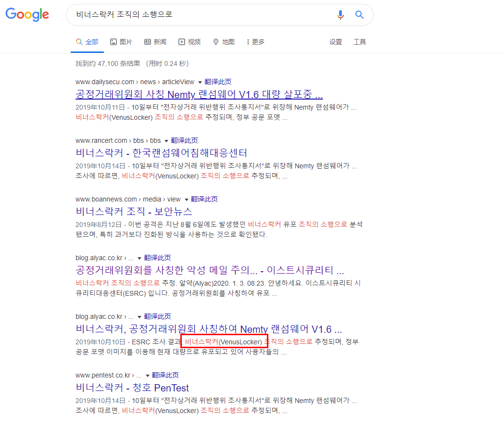Screen dimensions: 504x428
Task: Switch to the 新闻 (News) tab
Action: pos(155,42)
